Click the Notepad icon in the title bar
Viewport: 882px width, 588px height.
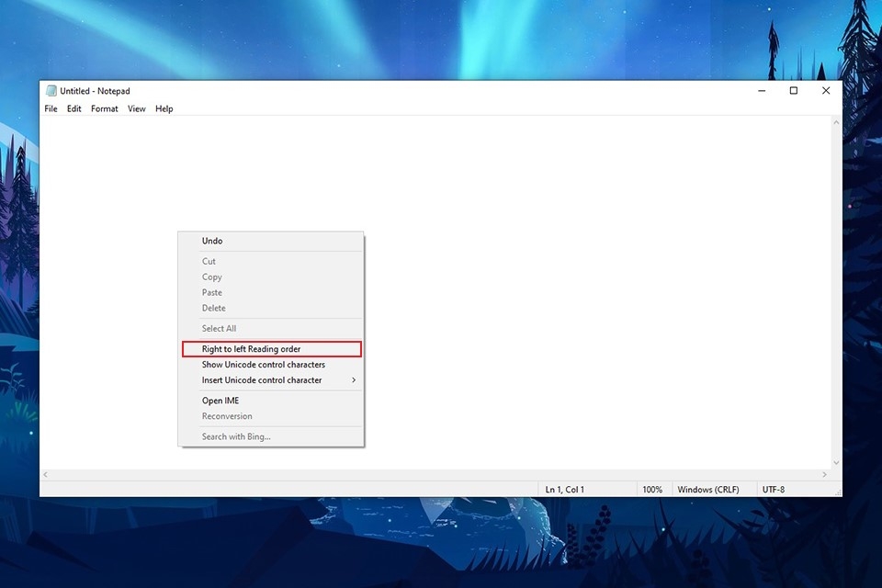point(51,91)
